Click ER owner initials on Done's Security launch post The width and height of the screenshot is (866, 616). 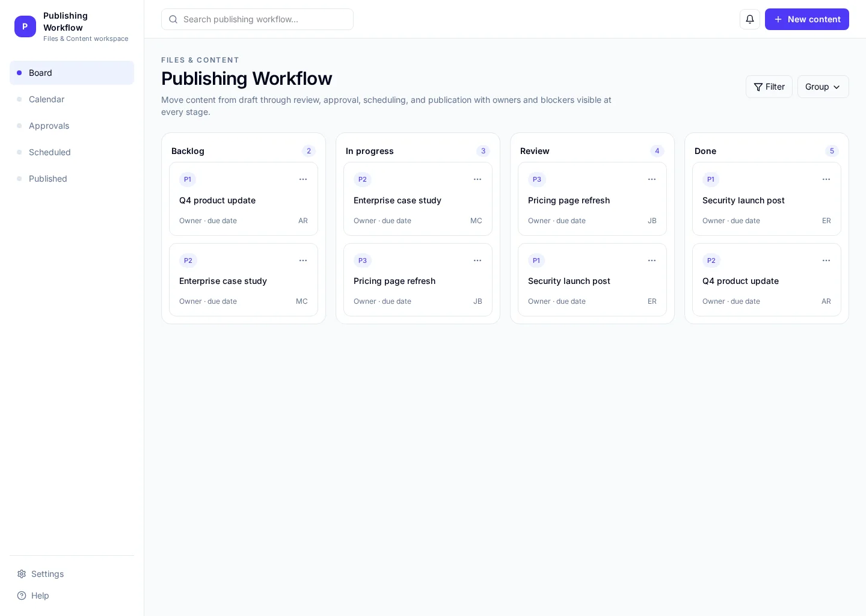point(826,221)
